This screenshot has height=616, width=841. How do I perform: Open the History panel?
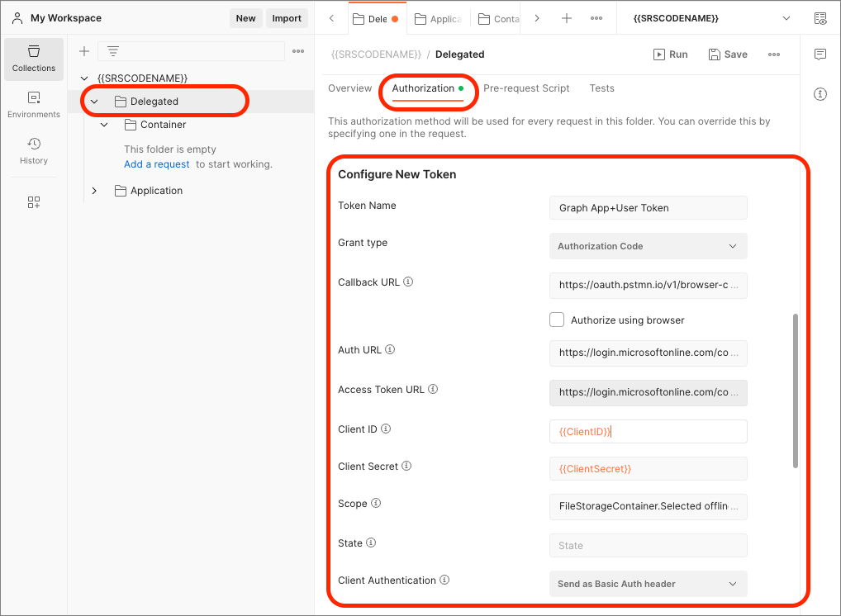pyautogui.click(x=33, y=149)
